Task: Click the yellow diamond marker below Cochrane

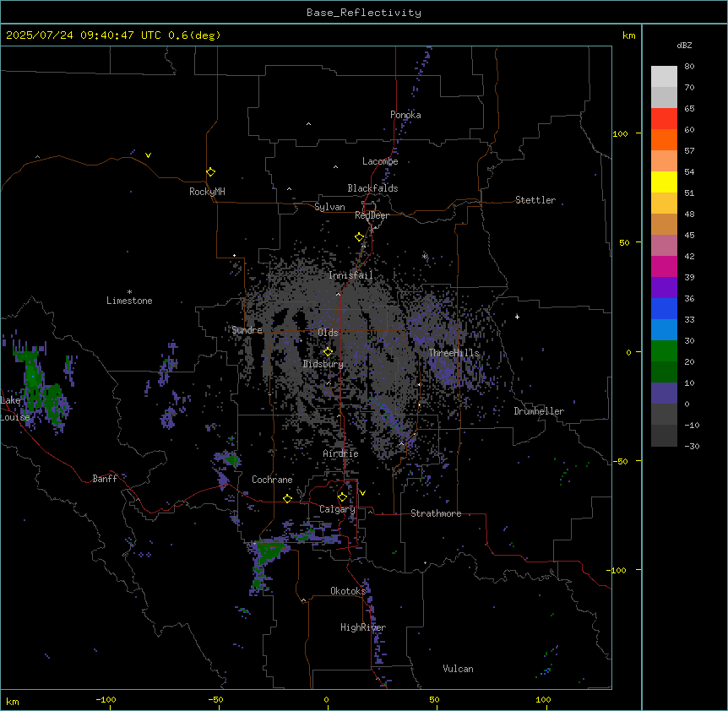Action: click(x=287, y=498)
